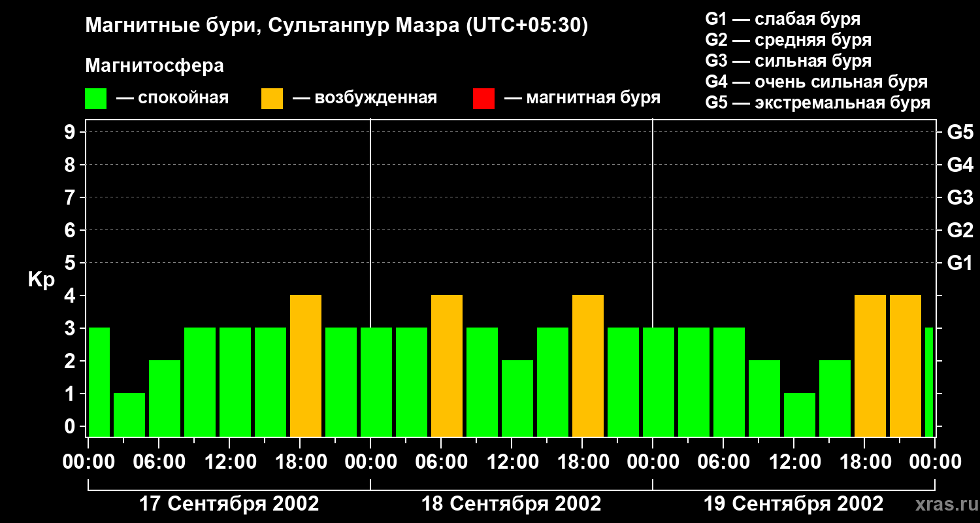Click 'G4 — очень сильная буря' legend line

click(817, 82)
